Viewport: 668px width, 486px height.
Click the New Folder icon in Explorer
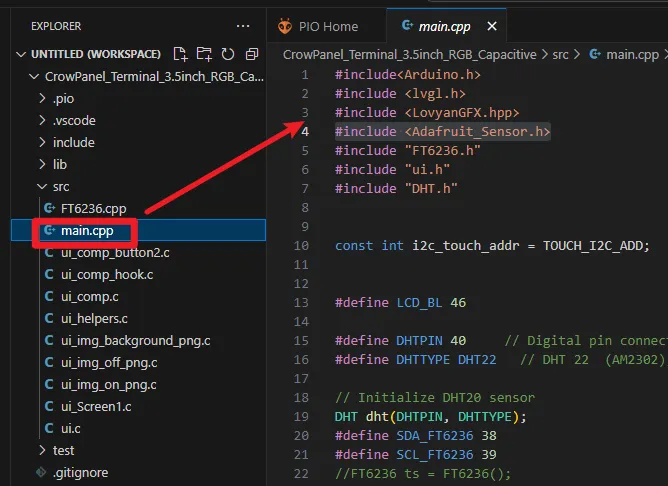click(204, 54)
